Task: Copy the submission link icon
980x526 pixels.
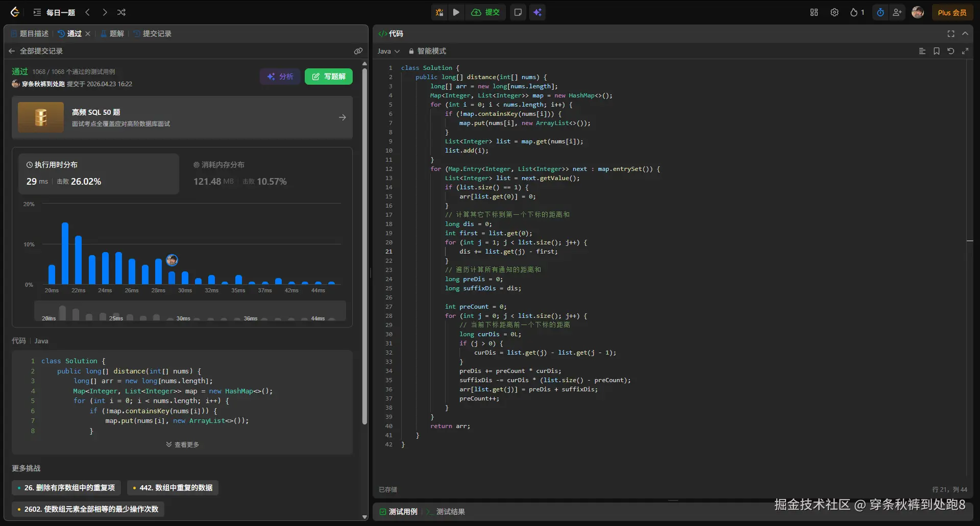Action: (358, 51)
